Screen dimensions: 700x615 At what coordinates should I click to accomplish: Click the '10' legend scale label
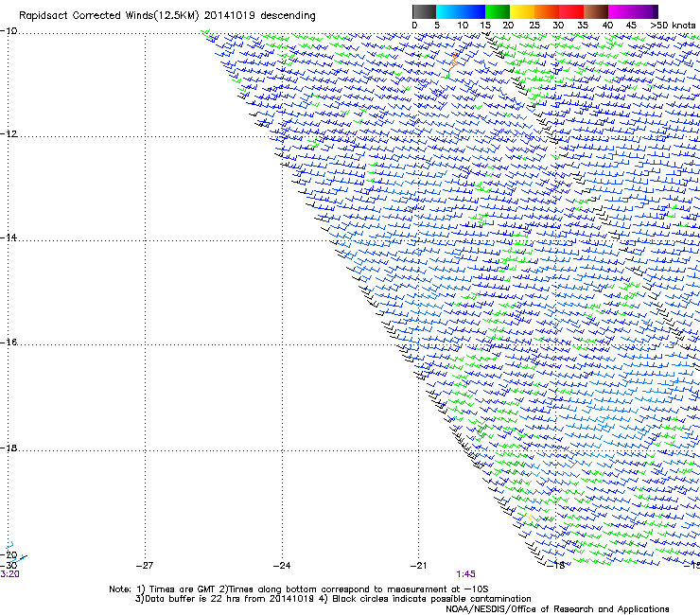click(x=463, y=26)
